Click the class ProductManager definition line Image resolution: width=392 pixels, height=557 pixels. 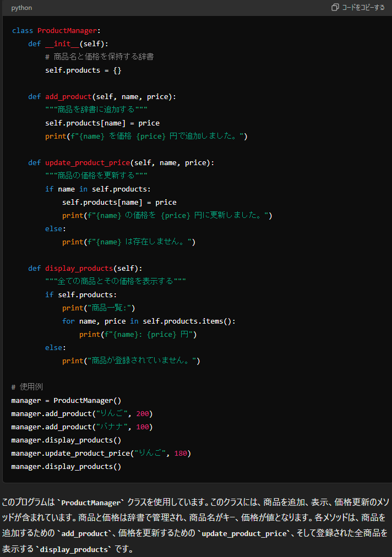(56, 30)
